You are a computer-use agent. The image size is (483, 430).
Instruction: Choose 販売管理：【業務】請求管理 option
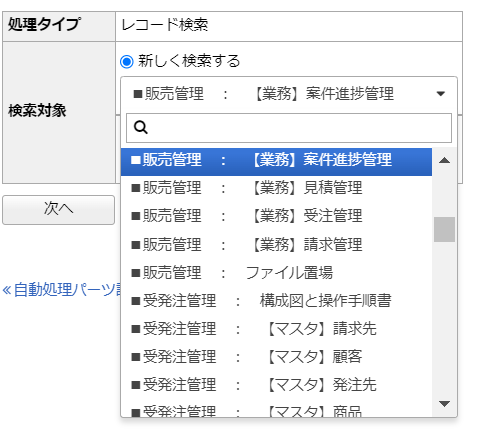click(276, 245)
